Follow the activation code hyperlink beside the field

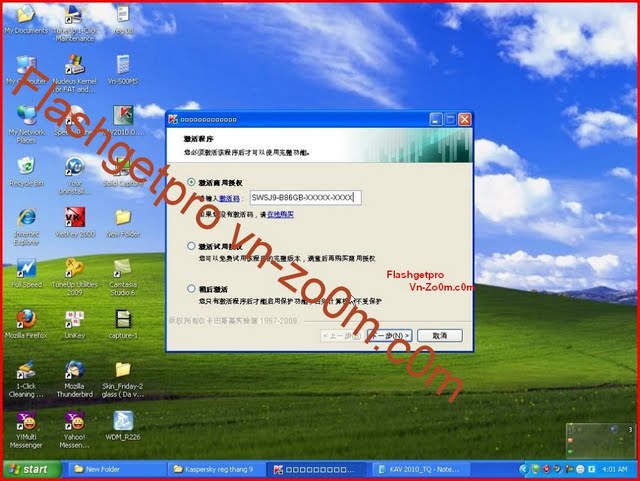click(229, 198)
